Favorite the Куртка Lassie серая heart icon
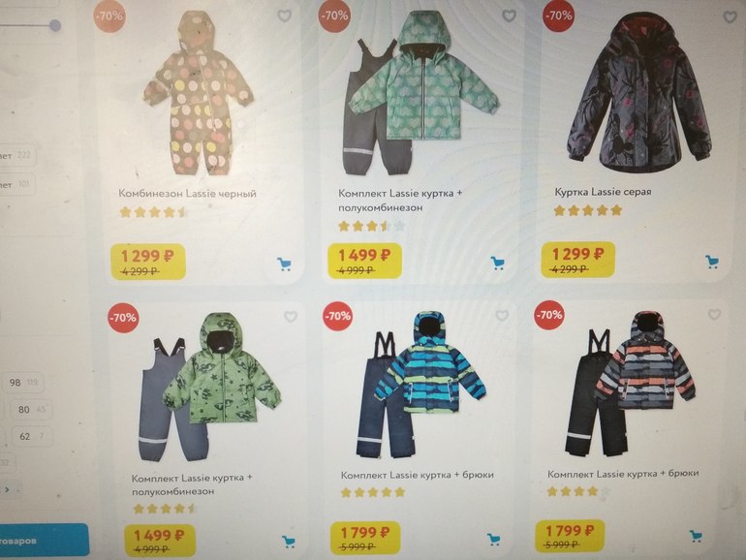 [730, 17]
